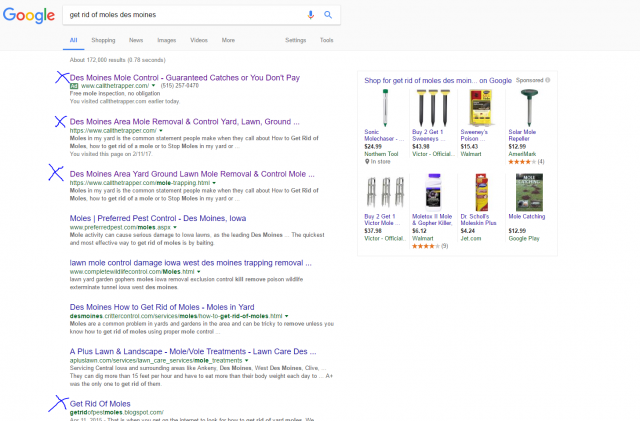Screen dimensions: 640x421
Task: Click 'Shop for get rid of moles' heading link
Action: 438,80
